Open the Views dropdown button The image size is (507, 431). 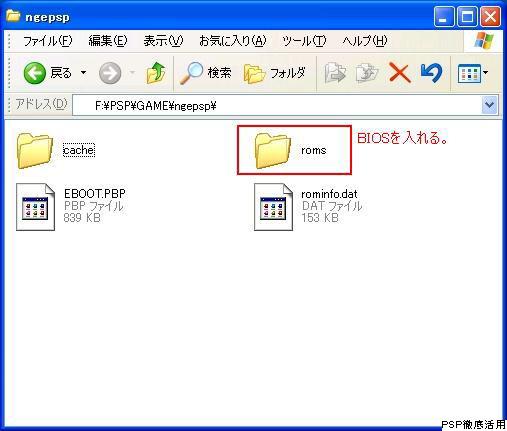click(473, 73)
